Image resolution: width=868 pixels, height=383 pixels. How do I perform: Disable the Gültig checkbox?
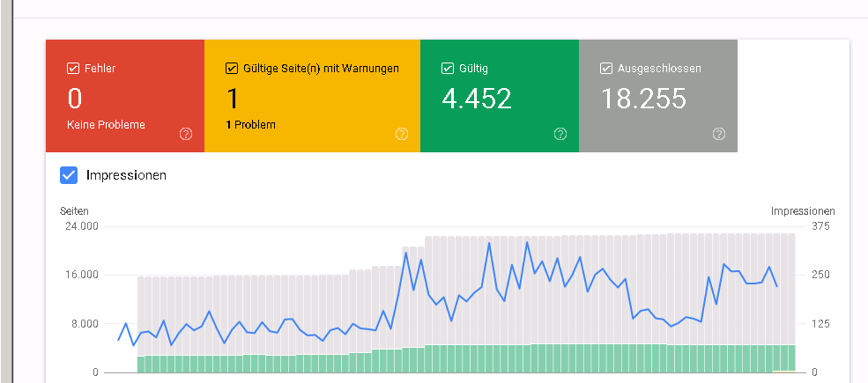click(x=448, y=68)
